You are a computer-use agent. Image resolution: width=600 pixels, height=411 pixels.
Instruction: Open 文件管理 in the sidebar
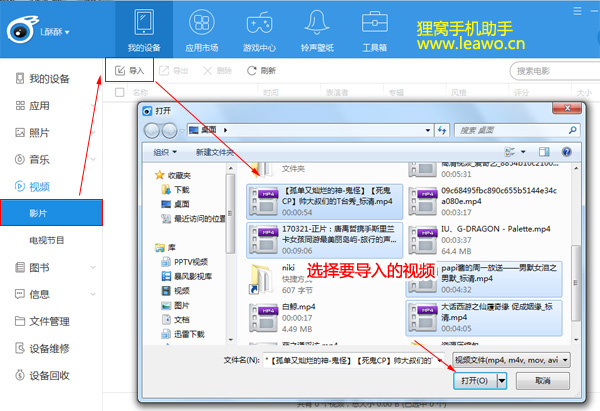42,321
